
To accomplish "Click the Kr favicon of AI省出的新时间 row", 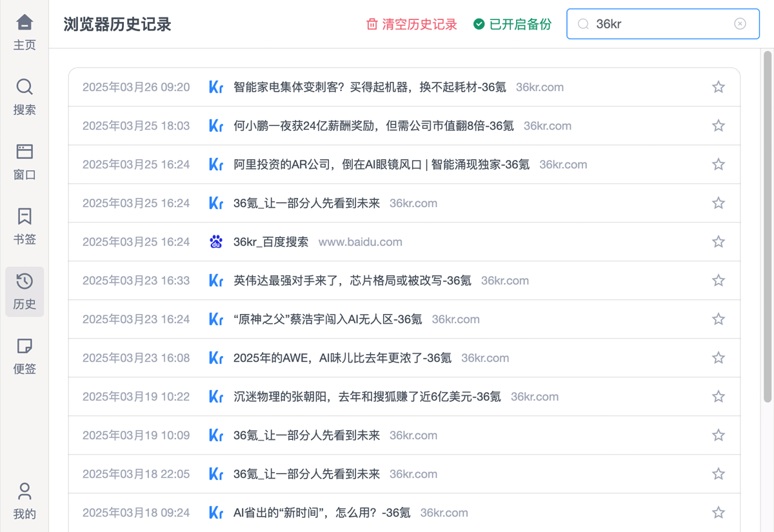I will [x=216, y=513].
